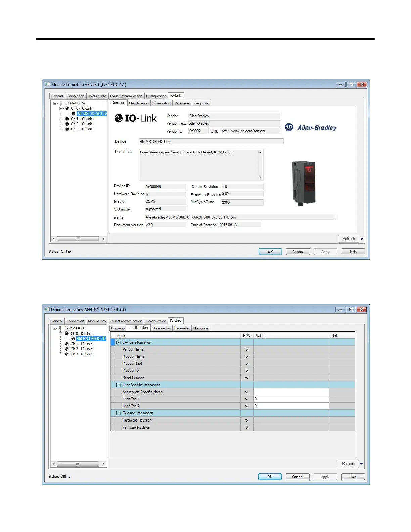Collapse the Revision Information group
The image size is (411, 532).
point(118,413)
